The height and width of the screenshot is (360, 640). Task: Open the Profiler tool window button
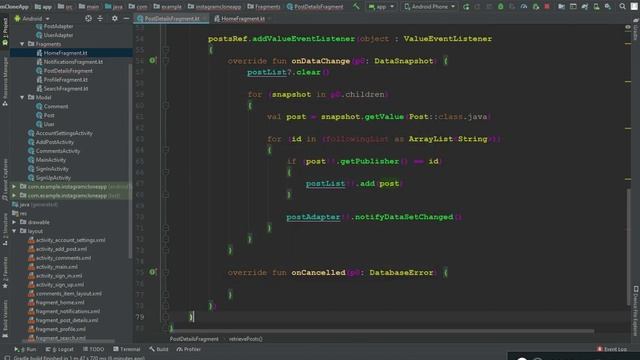[189, 349]
